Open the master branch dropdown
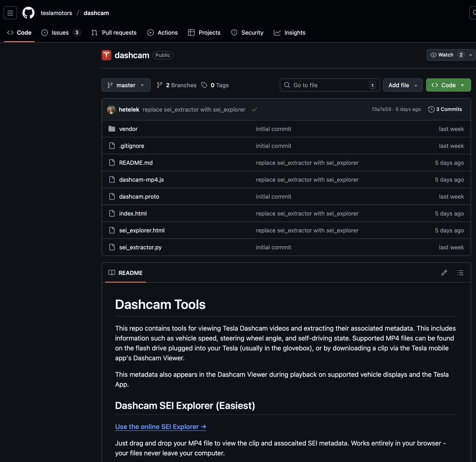Image resolution: width=476 pixels, height=462 pixels. 126,85
